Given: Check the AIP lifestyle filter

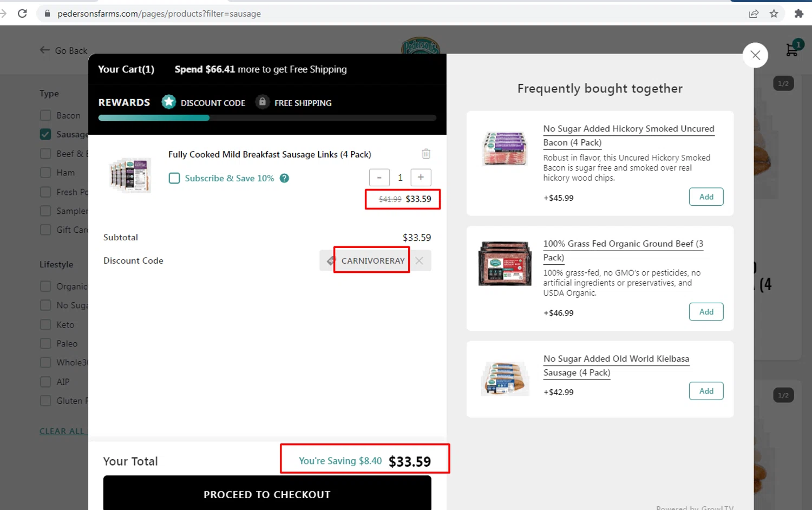Looking at the screenshot, I should (x=45, y=382).
